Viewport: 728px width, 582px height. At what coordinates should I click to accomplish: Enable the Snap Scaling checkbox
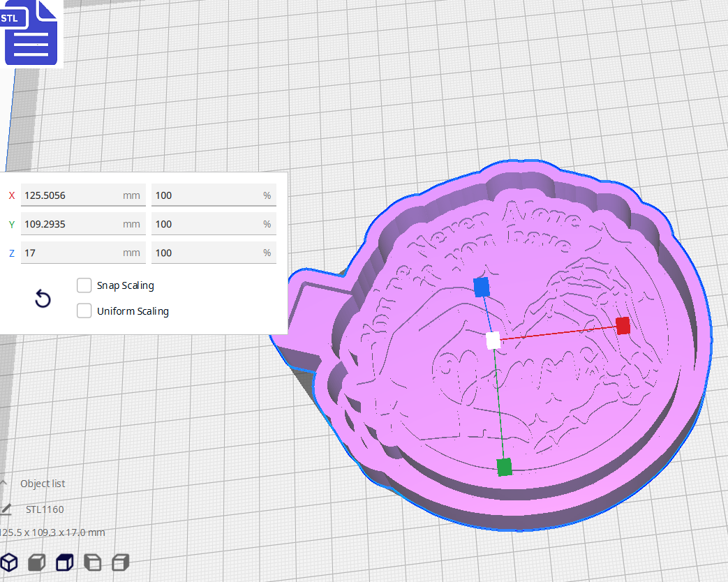84,285
